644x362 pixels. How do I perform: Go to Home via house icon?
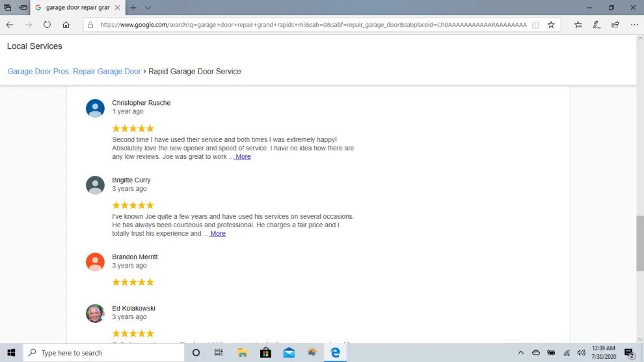point(66,25)
